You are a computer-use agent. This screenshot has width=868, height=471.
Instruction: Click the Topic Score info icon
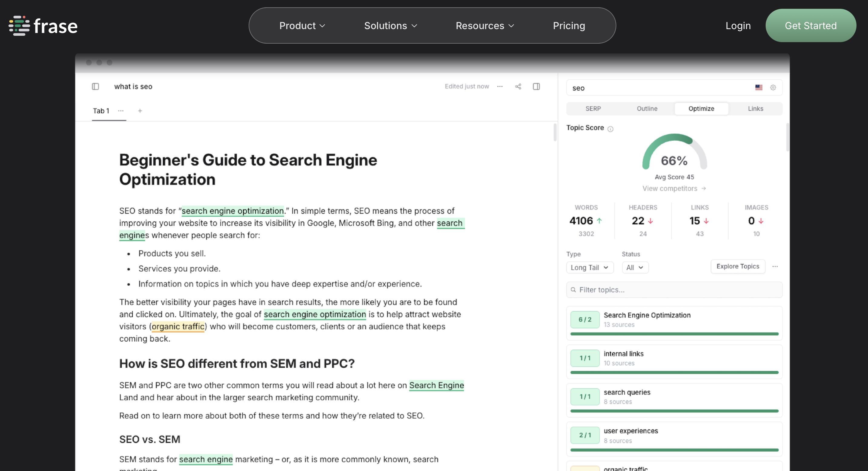click(x=610, y=129)
